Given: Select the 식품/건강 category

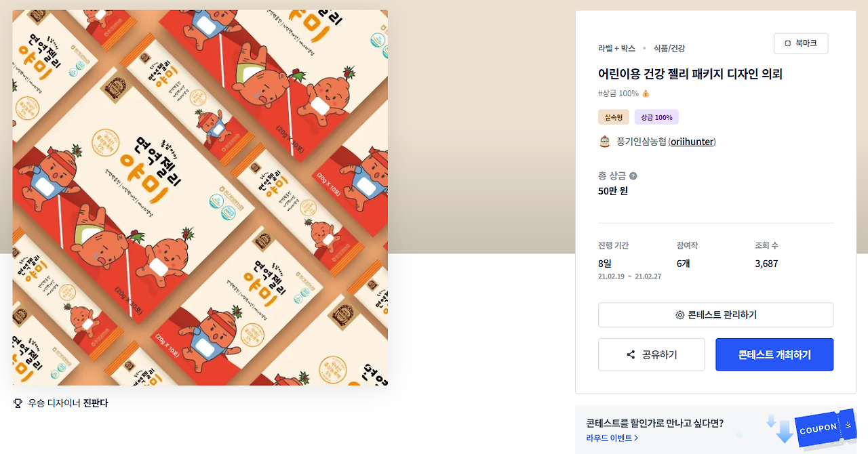Looking at the screenshot, I should pyautogui.click(x=669, y=48).
